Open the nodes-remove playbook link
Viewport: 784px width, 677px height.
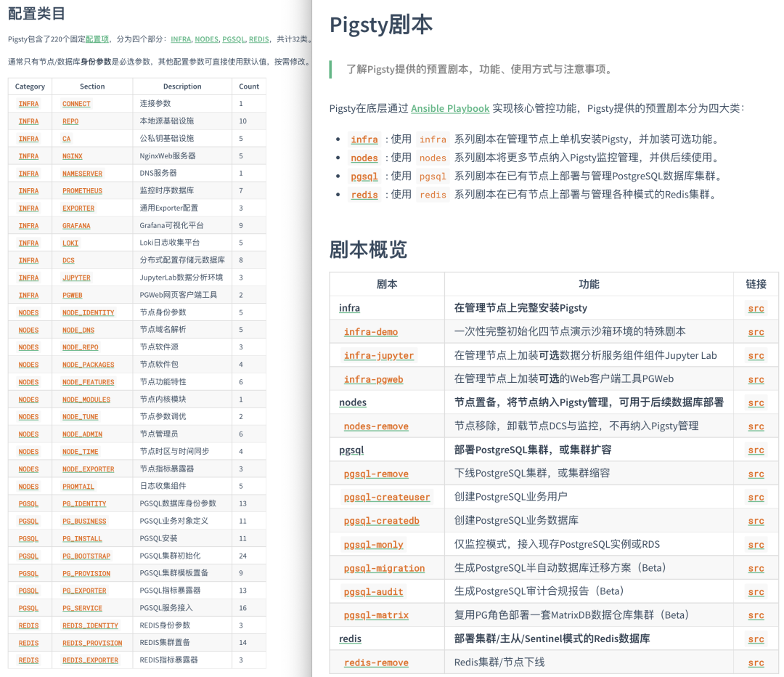[376, 426]
